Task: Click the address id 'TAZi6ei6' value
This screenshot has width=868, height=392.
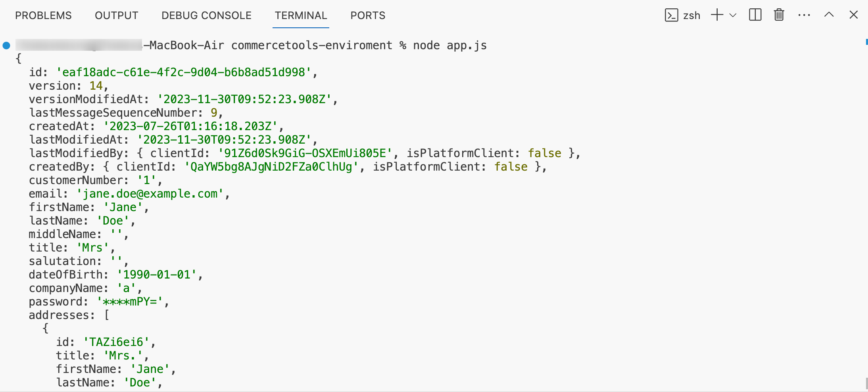Action: point(116,342)
